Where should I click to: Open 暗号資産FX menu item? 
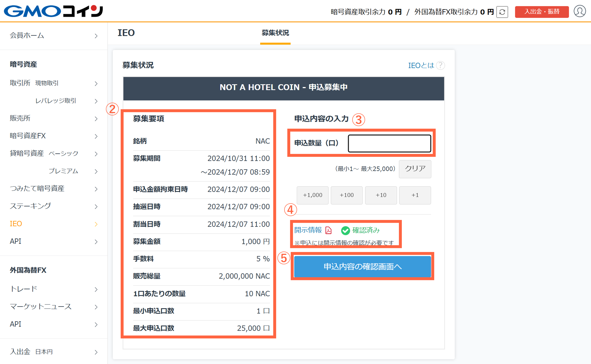[54, 136]
